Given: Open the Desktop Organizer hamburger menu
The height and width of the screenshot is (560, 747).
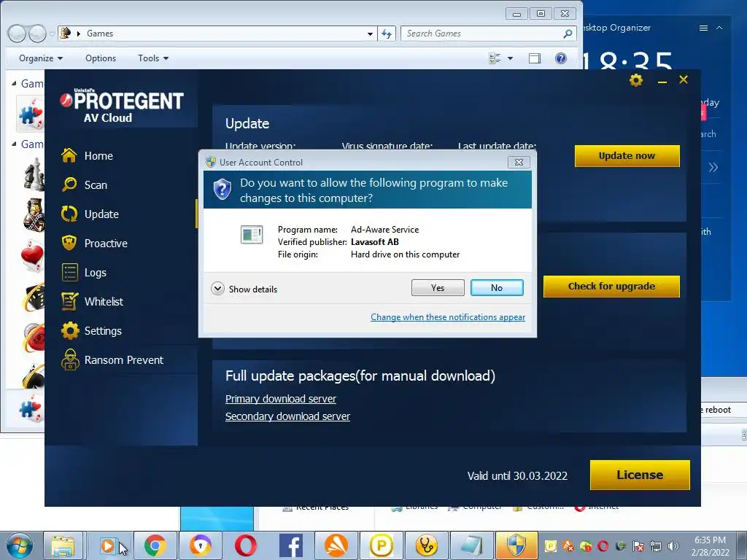Looking at the screenshot, I should coord(703,28).
